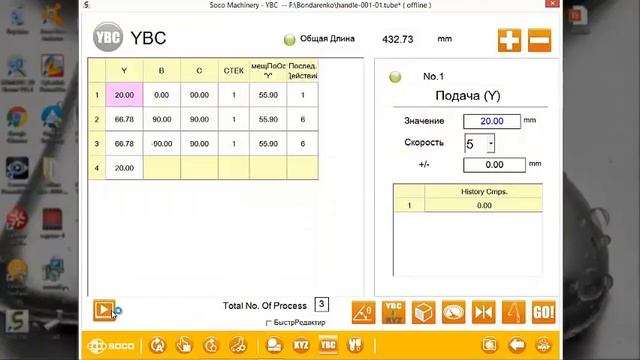Click the bent tube icon
The height and width of the screenshot is (360, 640).
coord(513,313)
